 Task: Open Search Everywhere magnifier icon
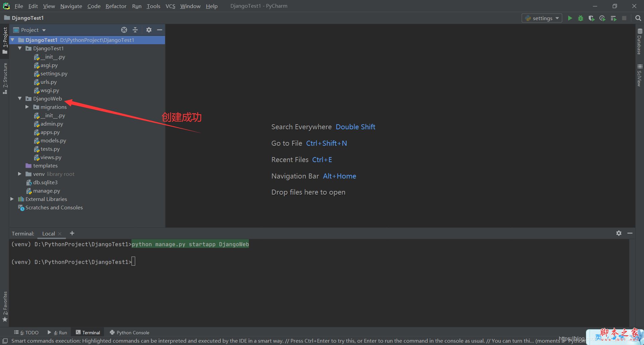[x=638, y=18]
